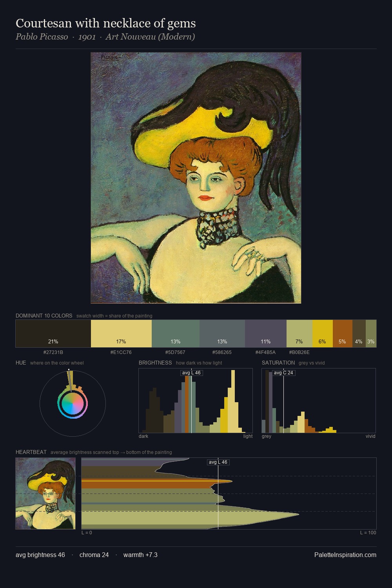
Task: Click the subtitle 'Pablo Picasso · 1901 · Art Nouveau (Modern)'
Action: coord(105,37)
